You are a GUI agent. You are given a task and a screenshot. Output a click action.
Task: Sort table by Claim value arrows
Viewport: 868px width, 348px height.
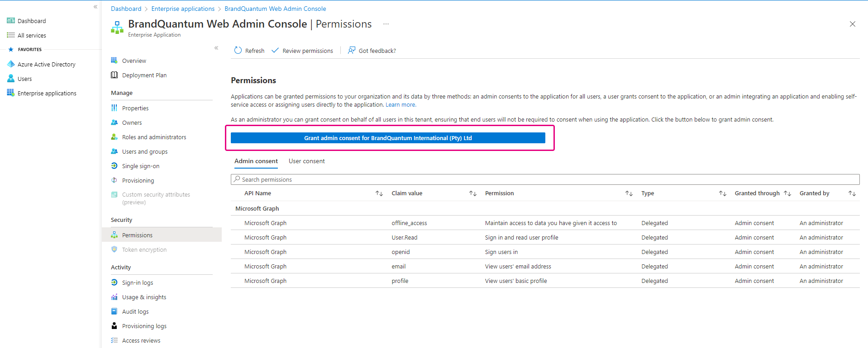coord(473,193)
